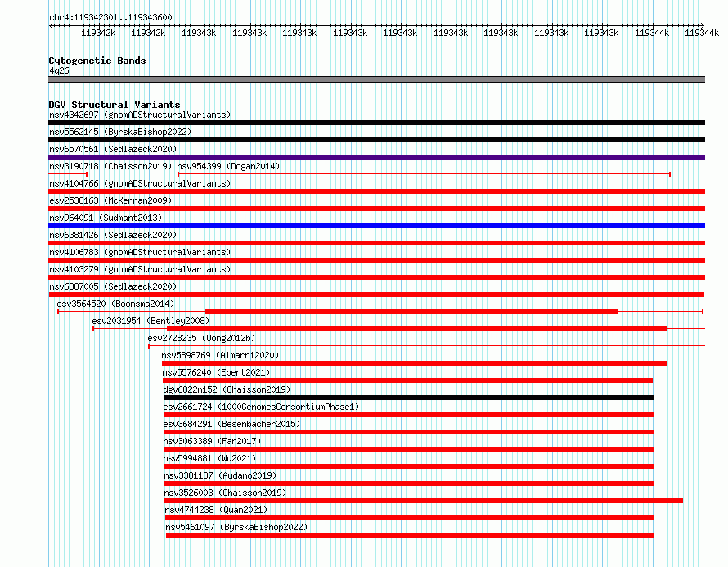This screenshot has height=567, width=728.
Task: Click nsv3526003 Chaisson2019 label
Action: [225, 493]
